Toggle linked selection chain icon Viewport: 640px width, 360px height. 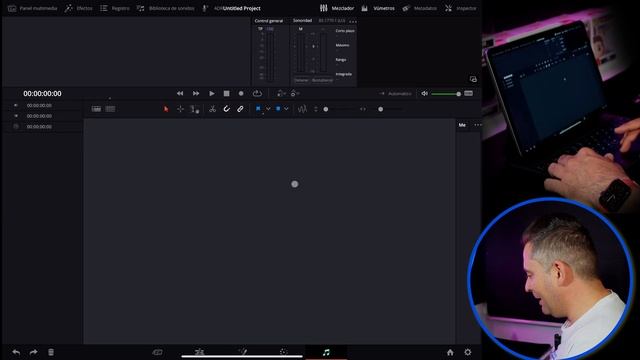[x=240, y=109]
